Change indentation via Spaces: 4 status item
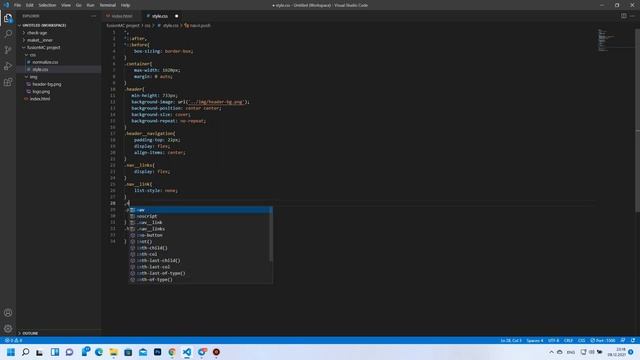 point(534,340)
